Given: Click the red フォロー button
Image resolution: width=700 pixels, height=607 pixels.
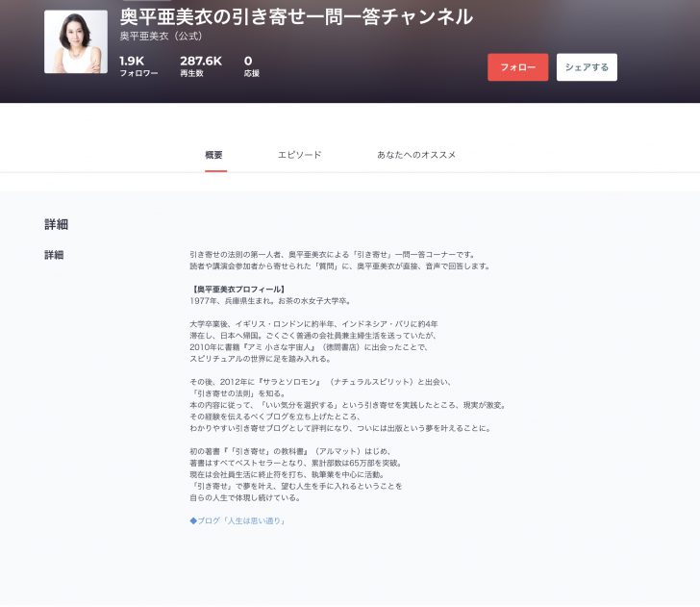Looking at the screenshot, I should click(x=517, y=67).
